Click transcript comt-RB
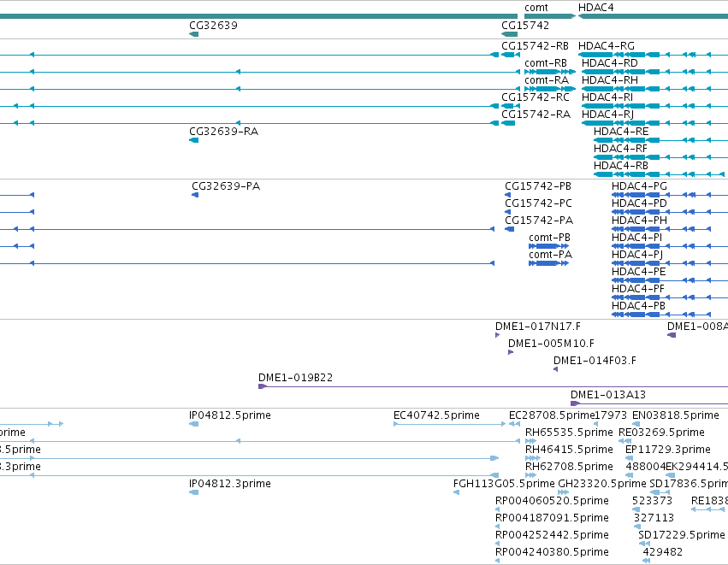Image resolution: width=728 pixels, height=565 pixels. [x=546, y=63]
